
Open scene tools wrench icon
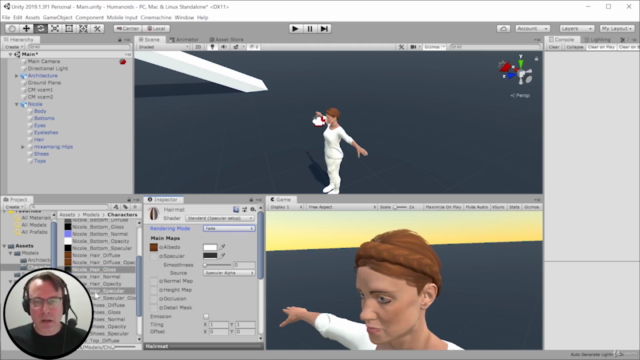point(401,47)
